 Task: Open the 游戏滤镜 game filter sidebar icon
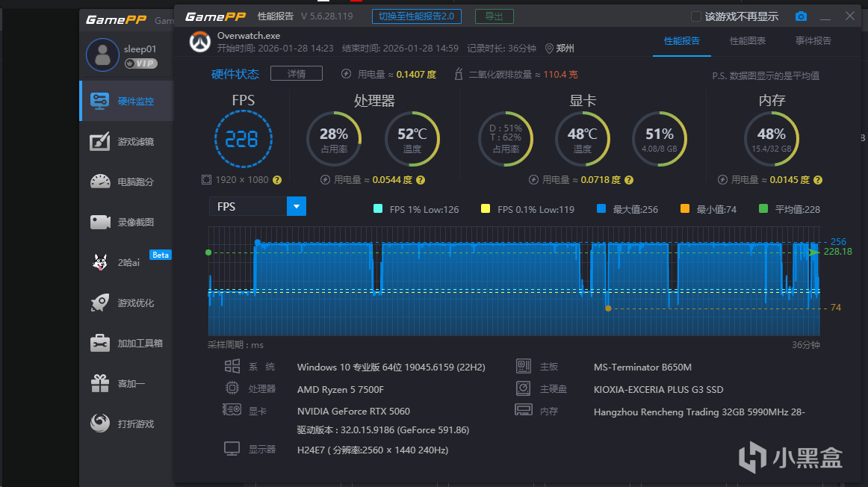(x=100, y=142)
